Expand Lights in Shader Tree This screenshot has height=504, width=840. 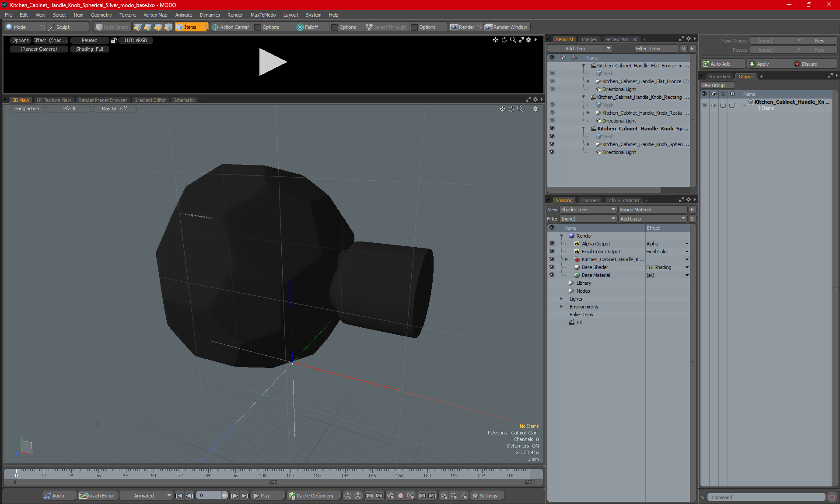point(562,299)
